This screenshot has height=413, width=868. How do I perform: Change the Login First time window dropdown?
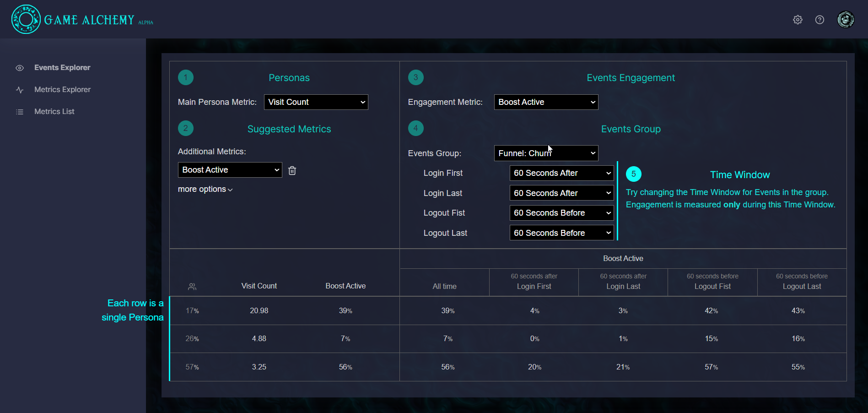tap(561, 173)
